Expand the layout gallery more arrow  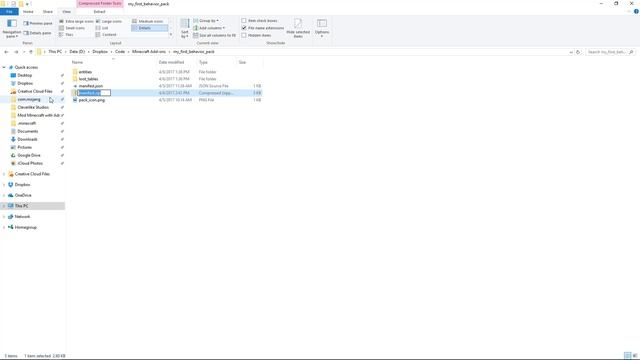pyautogui.click(x=171, y=35)
